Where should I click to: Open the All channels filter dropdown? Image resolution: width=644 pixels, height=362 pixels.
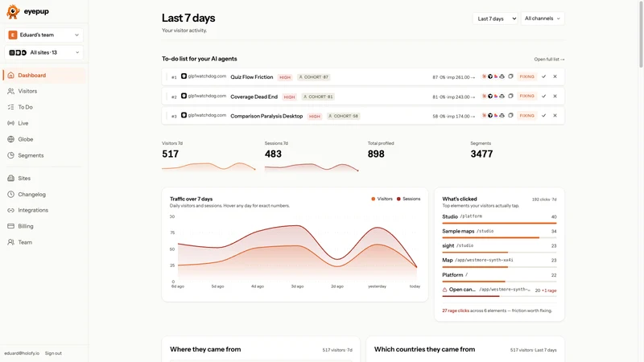[542, 19]
